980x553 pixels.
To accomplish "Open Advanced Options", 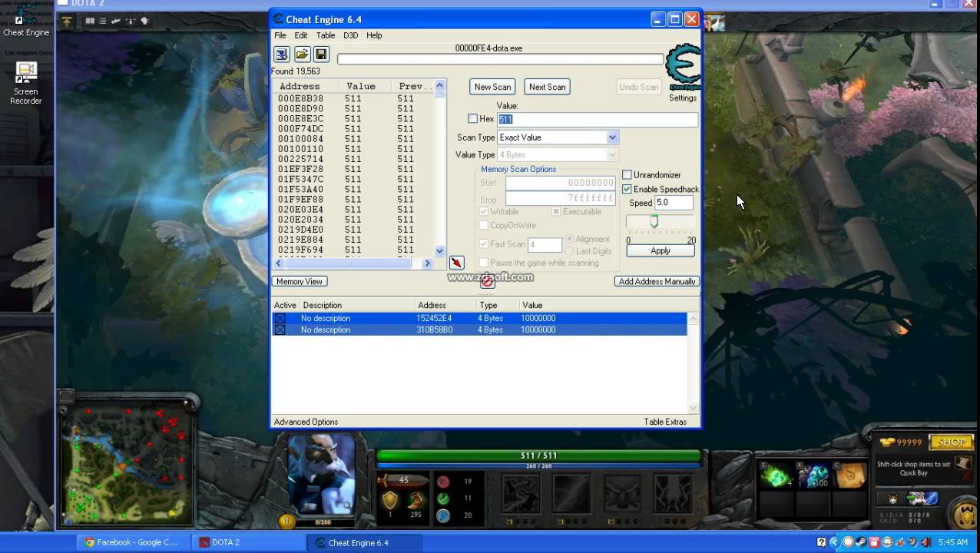I will coord(306,422).
